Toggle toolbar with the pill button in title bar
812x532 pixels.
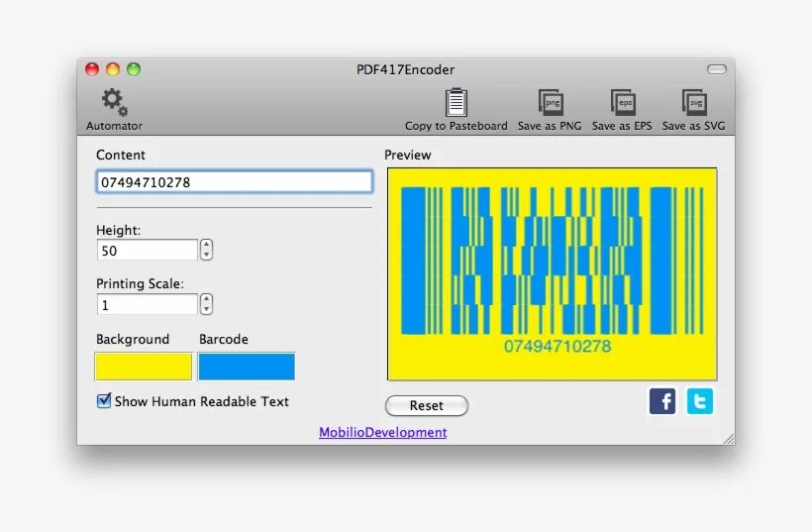[717, 69]
